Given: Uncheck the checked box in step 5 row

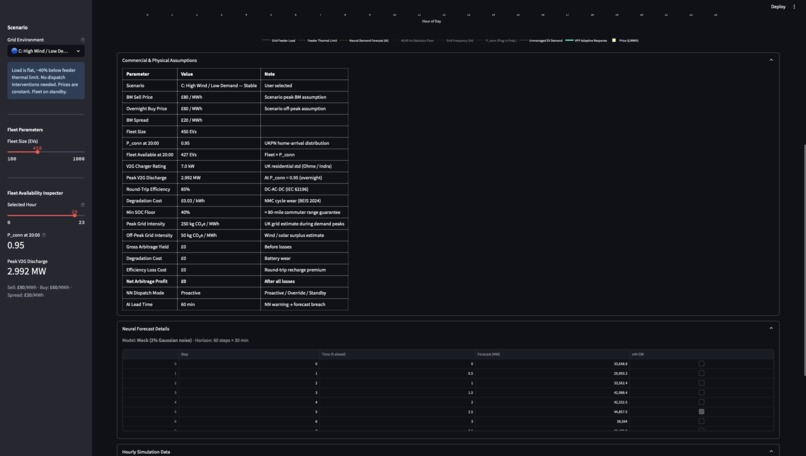Looking at the screenshot, I should pyautogui.click(x=701, y=412).
